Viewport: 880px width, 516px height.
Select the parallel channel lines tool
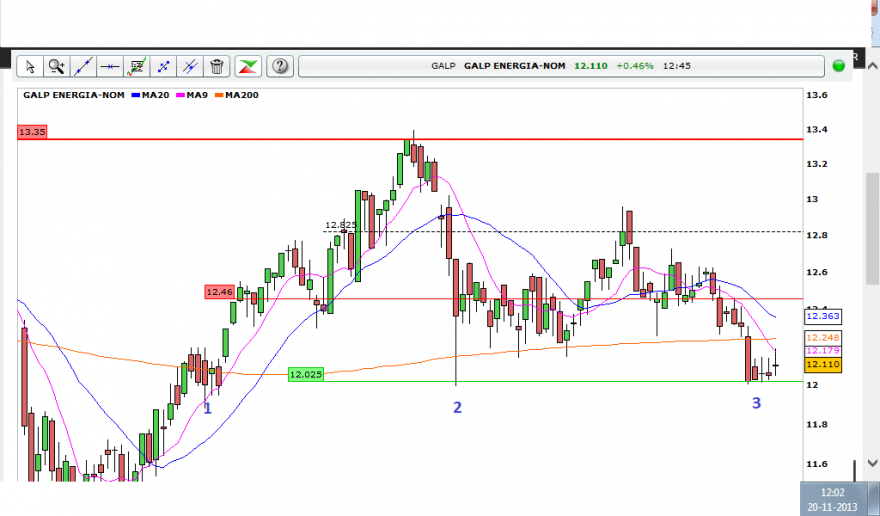point(190,66)
